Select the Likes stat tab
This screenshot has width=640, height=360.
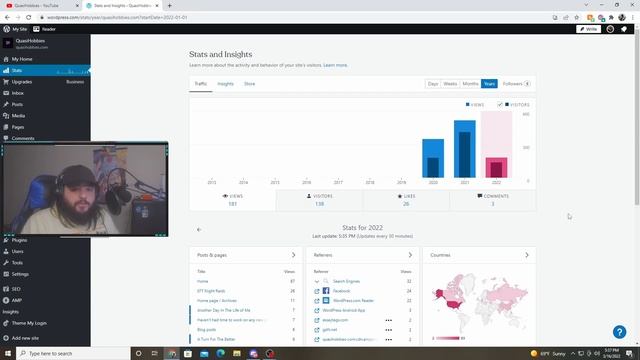point(406,200)
